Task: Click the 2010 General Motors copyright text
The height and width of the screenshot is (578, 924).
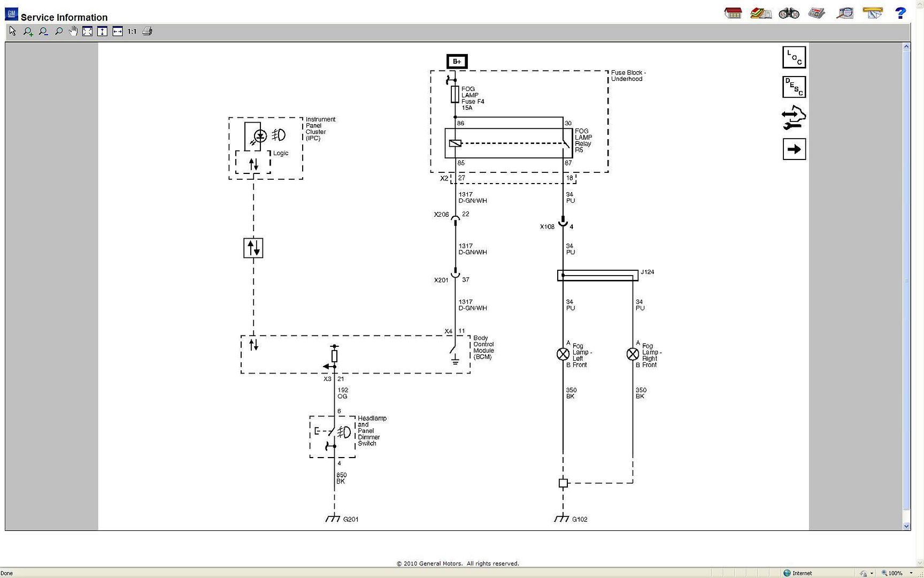Action: tap(458, 564)
